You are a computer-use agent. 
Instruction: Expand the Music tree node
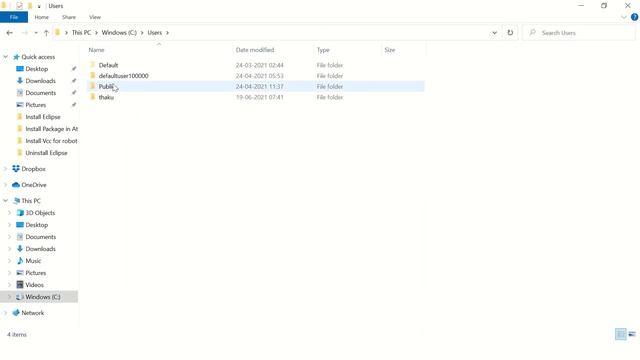(9, 261)
